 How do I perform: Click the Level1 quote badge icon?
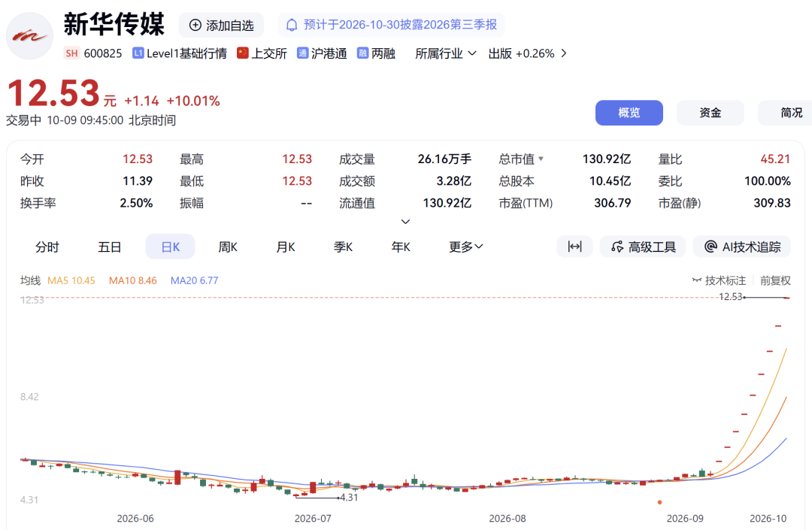(x=138, y=53)
